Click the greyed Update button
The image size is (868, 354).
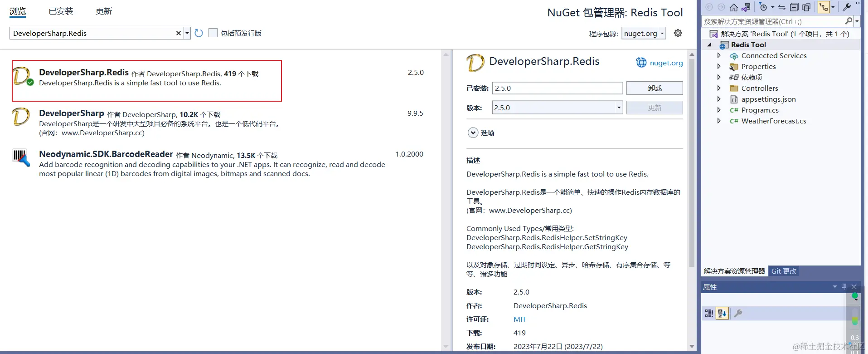pos(655,108)
